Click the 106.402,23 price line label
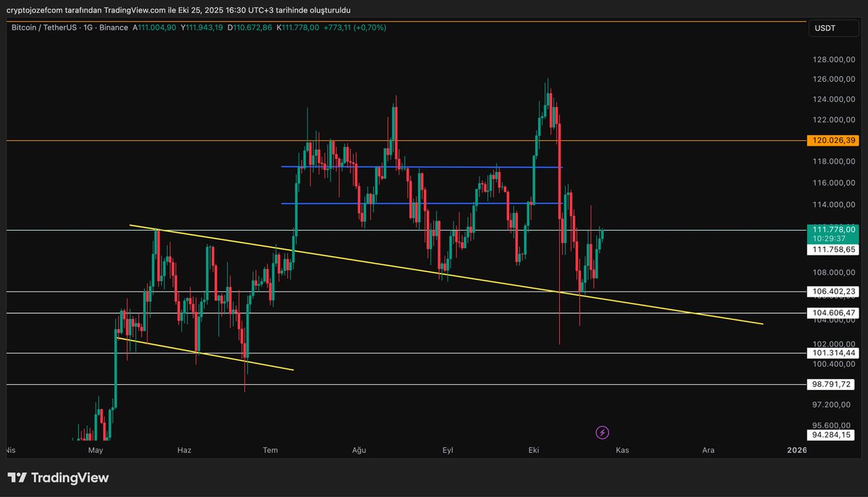The image size is (868, 497). coord(833,292)
